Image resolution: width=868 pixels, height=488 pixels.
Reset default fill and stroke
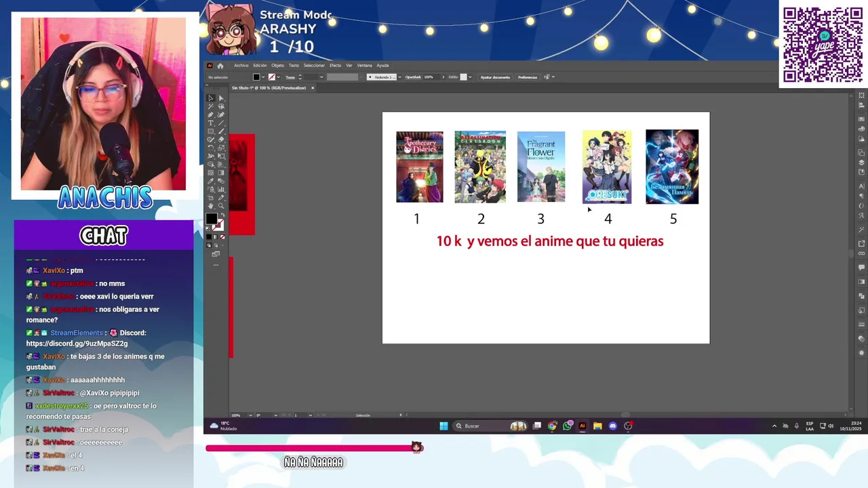(x=208, y=228)
